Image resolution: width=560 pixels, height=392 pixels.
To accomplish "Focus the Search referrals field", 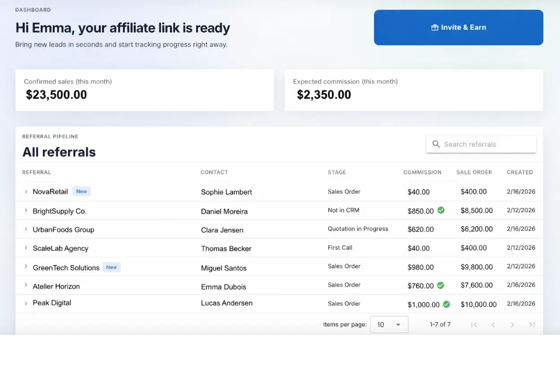I will click(486, 144).
